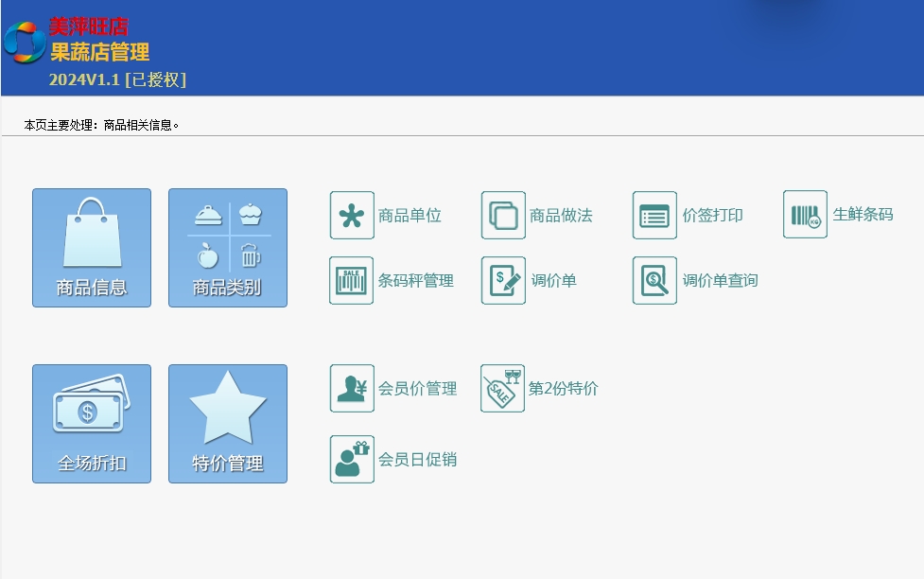Open the 商品信息 shopping bag tile

click(x=92, y=247)
